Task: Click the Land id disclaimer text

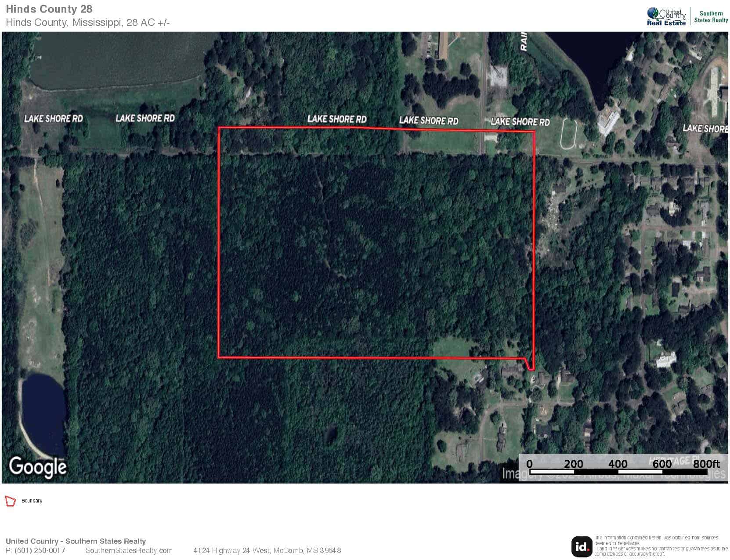Action: [x=661, y=546]
